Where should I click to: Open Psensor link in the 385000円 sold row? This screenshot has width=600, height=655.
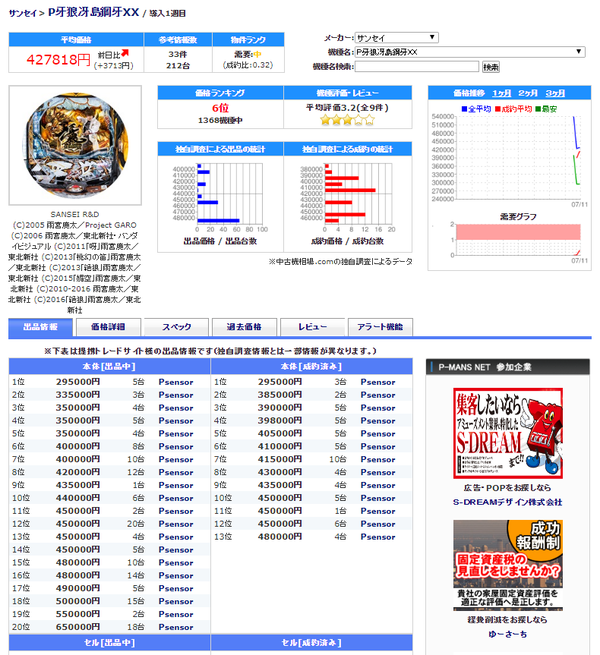pos(378,395)
